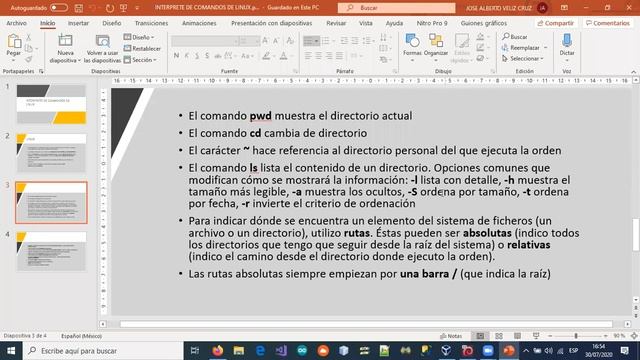Align text right
This screenshot has width=640, height=360.
coord(329,56)
